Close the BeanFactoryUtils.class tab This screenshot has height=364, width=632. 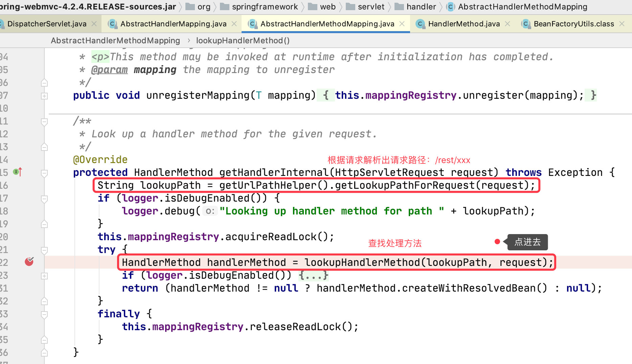(622, 24)
